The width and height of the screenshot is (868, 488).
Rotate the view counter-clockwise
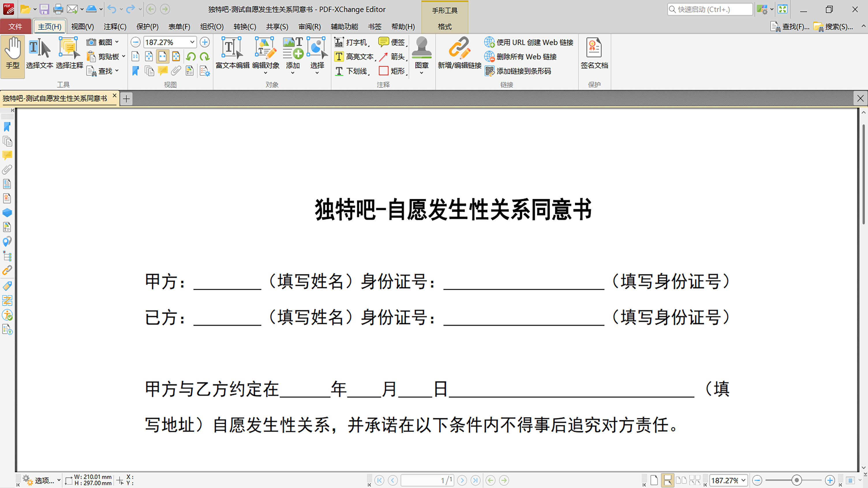pyautogui.click(x=191, y=56)
